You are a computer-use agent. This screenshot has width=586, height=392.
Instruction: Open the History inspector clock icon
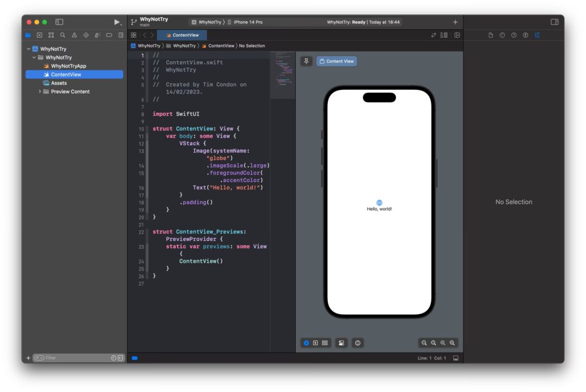pos(502,35)
